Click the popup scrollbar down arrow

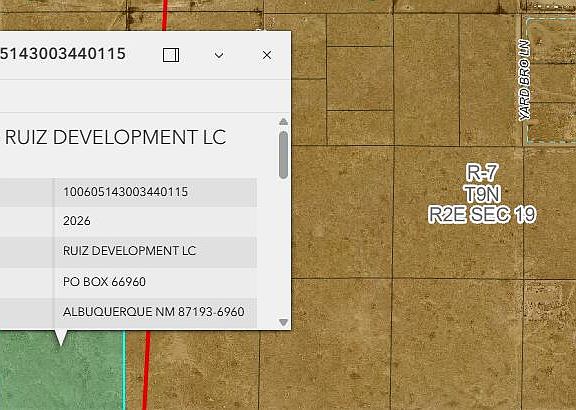pyautogui.click(x=283, y=322)
